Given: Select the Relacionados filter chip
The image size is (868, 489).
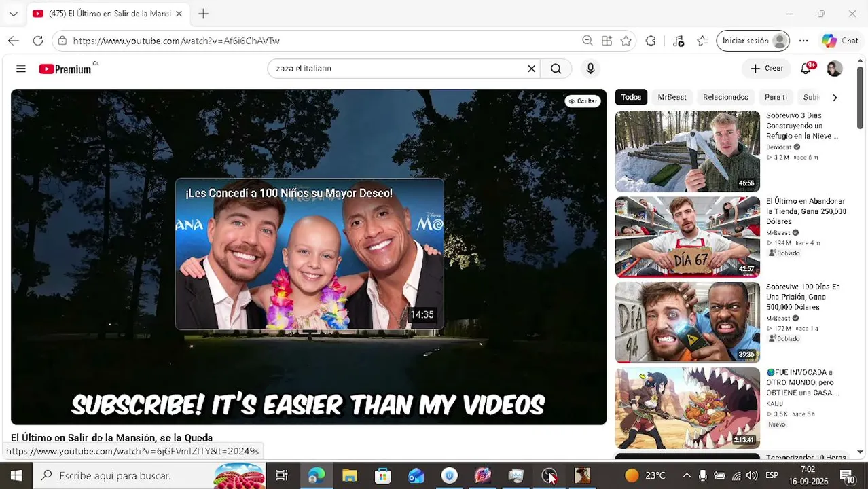Looking at the screenshot, I should 725,97.
